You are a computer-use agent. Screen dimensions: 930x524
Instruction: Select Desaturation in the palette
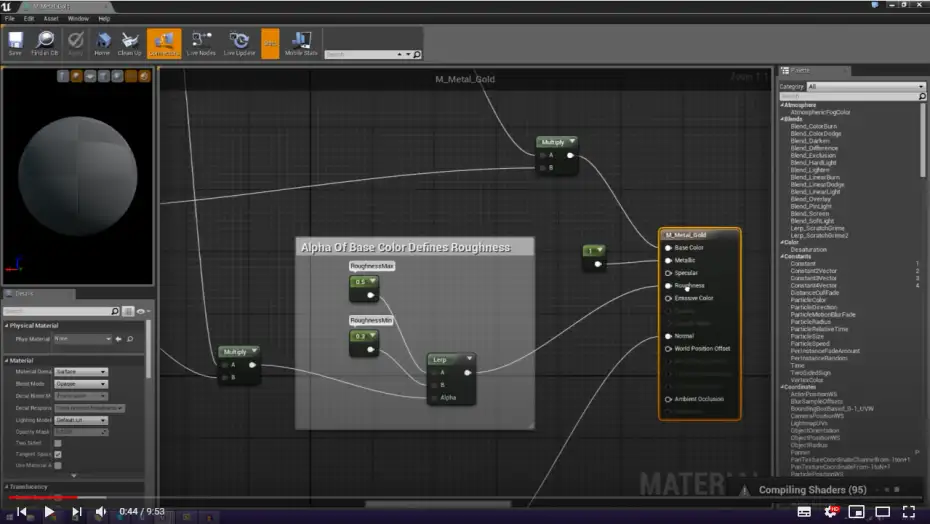pyautogui.click(x=808, y=250)
